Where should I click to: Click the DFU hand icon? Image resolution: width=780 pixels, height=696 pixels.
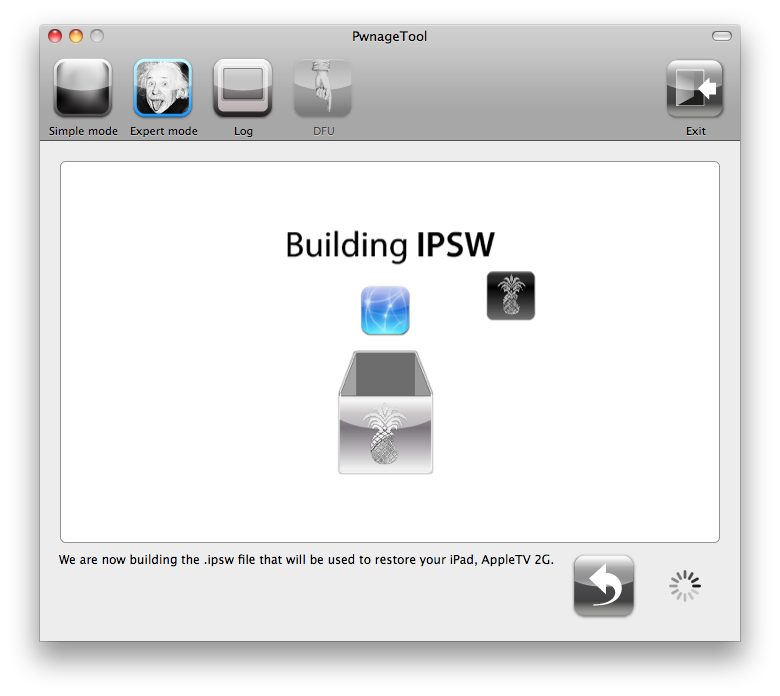(x=323, y=88)
